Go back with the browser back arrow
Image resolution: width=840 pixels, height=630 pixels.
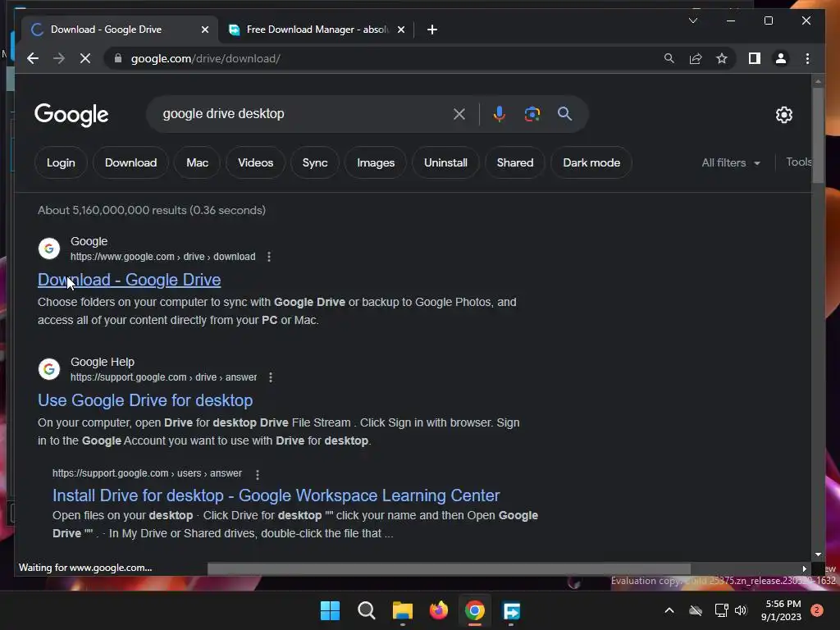click(33, 58)
